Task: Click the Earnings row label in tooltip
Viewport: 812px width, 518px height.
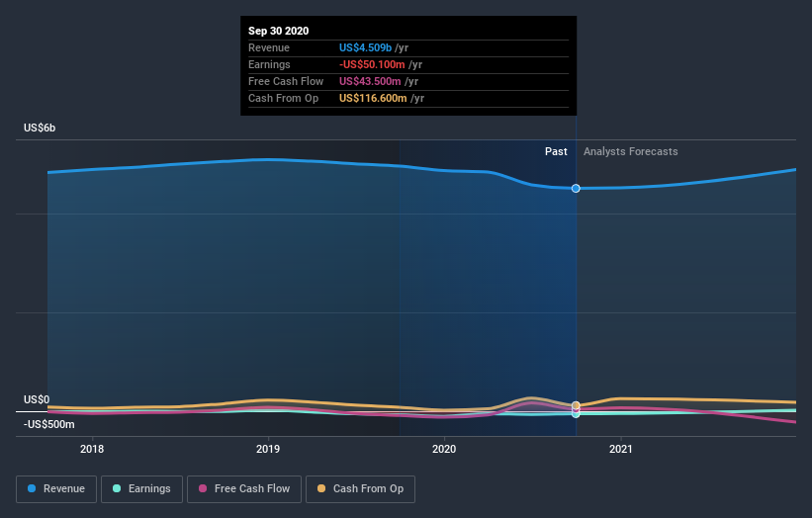Action: [x=269, y=64]
